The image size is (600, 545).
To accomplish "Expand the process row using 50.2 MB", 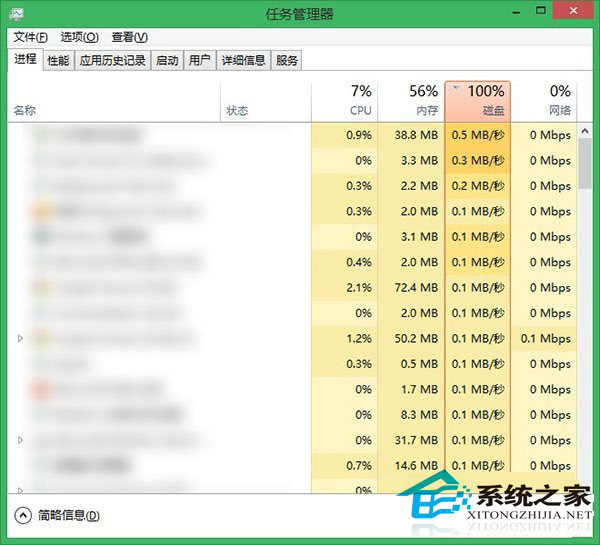I will (x=20, y=338).
